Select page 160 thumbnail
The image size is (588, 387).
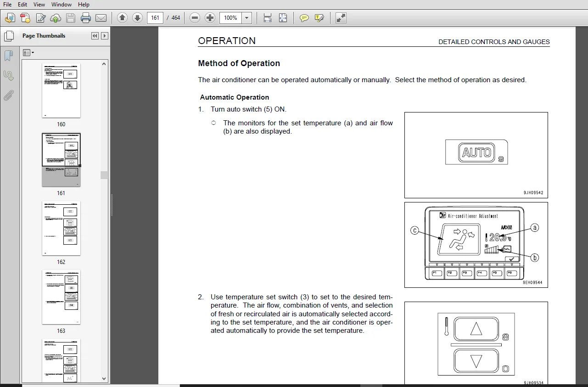61,90
